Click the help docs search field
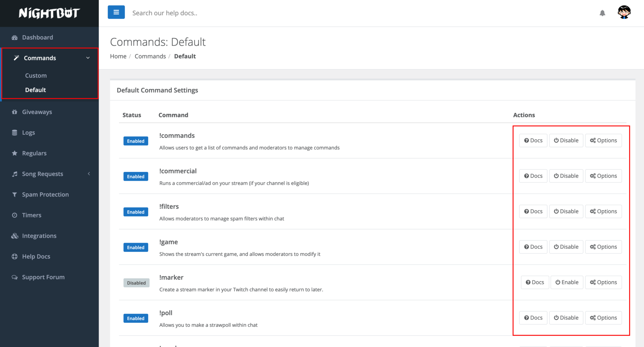This screenshot has height=347, width=644. tap(235, 13)
